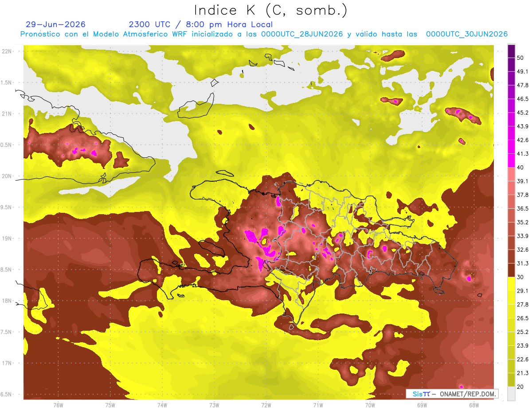Pick the gray swatch below 20 on color bar
Image resolution: width=532 pixels, height=411 pixels.
(x=511, y=394)
